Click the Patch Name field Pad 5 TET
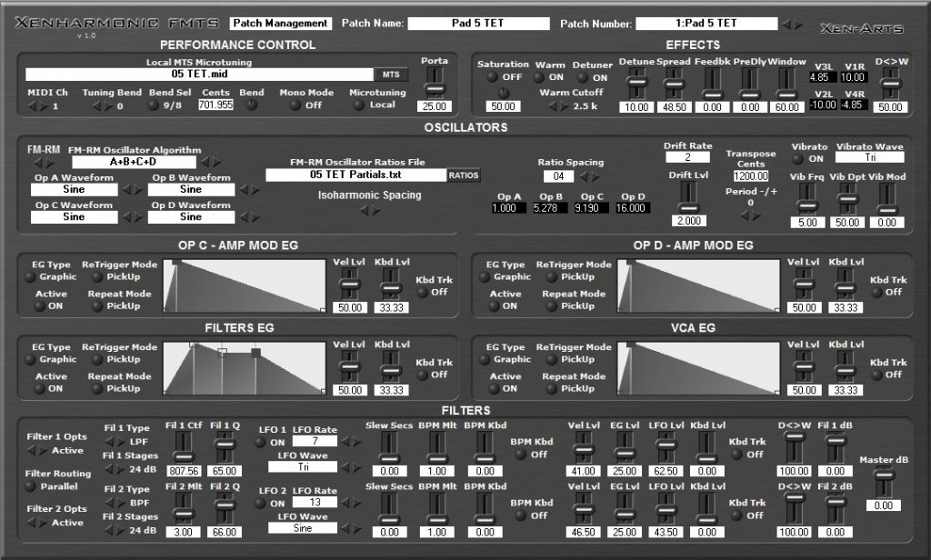931x560 pixels. point(478,23)
